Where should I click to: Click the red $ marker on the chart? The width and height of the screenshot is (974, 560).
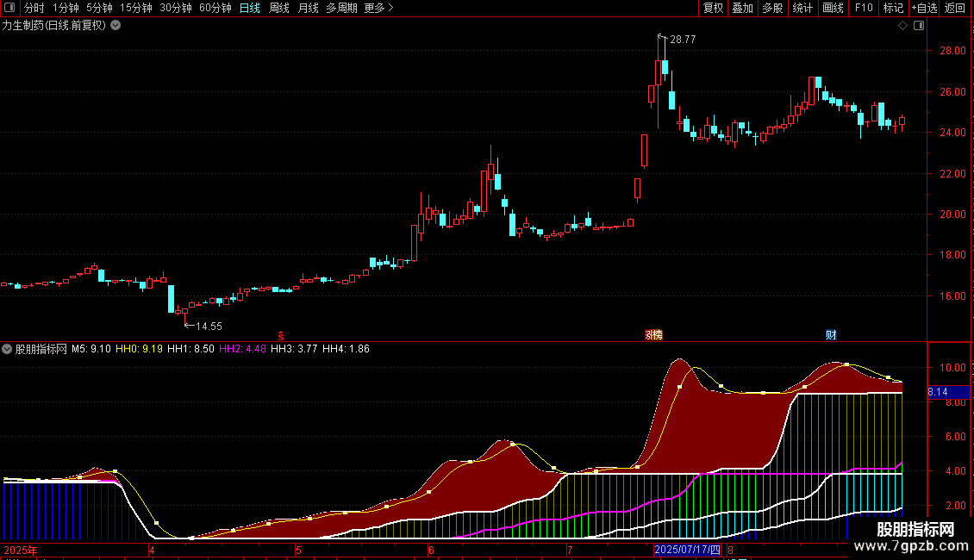coord(280,334)
